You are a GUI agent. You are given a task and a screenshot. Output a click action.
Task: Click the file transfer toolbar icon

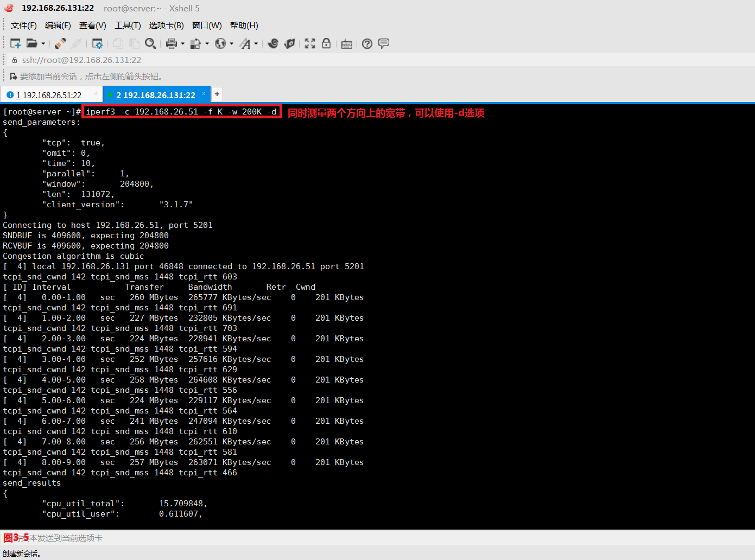[x=196, y=43]
